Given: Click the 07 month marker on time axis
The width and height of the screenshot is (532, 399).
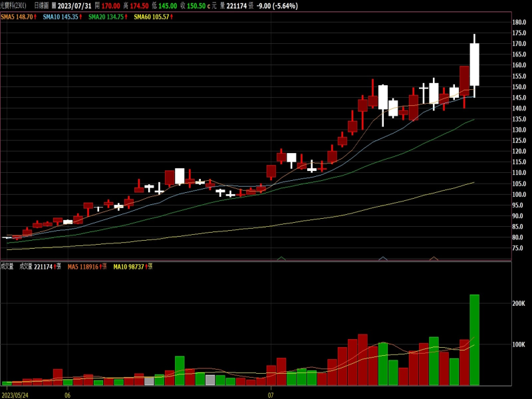Looking at the screenshot, I should click(271, 394).
